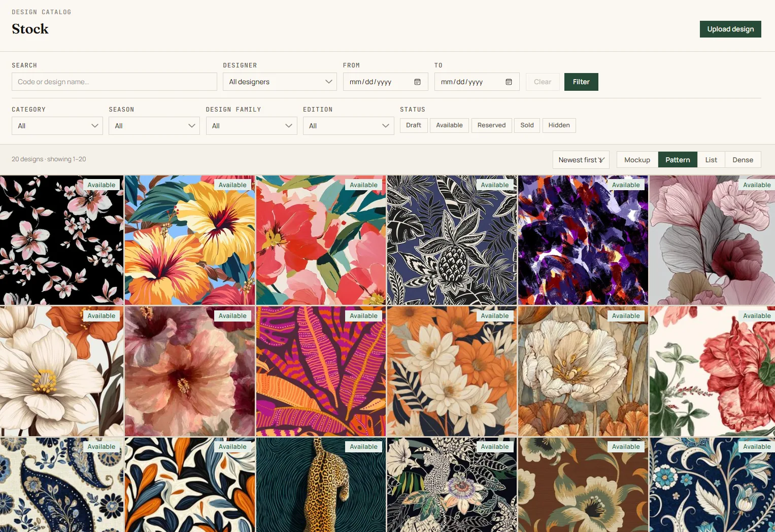Expand the Season dropdown
The width and height of the screenshot is (775, 532).
pyautogui.click(x=154, y=126)
